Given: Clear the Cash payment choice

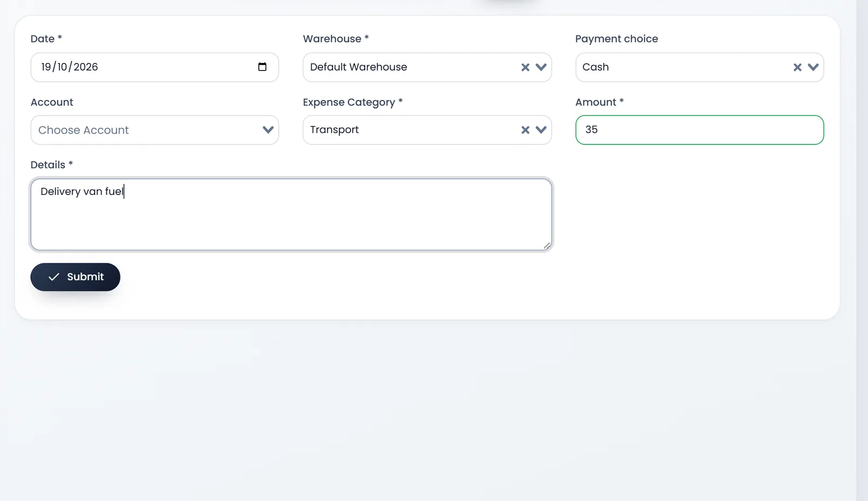Looking at the screenshot, I should click(x=797, y=67).
